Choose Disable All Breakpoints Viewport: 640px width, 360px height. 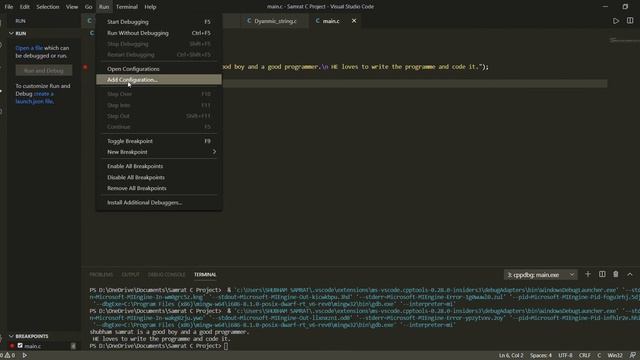[x=159, y=177]
